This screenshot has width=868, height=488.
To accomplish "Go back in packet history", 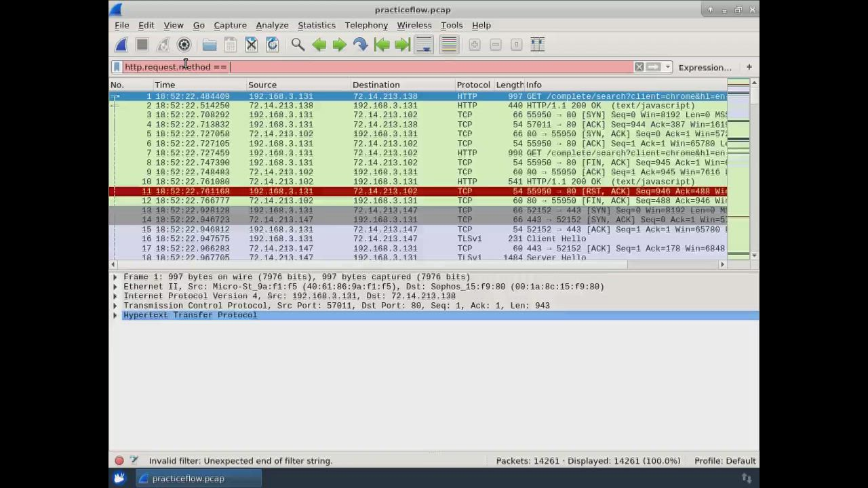I will coord(319,45).
